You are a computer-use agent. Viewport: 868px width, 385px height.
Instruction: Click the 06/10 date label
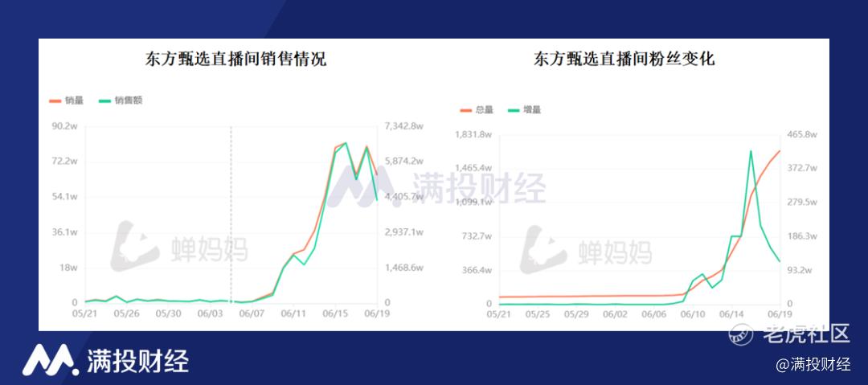point(693,314)
